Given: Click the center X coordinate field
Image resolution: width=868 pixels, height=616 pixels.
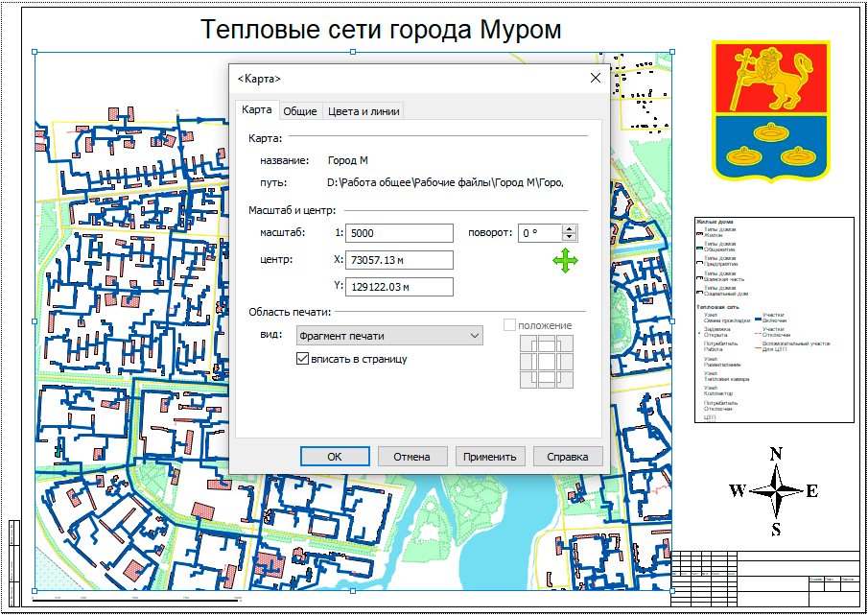Looking at the screenshot, I should (x=400, y=260).
